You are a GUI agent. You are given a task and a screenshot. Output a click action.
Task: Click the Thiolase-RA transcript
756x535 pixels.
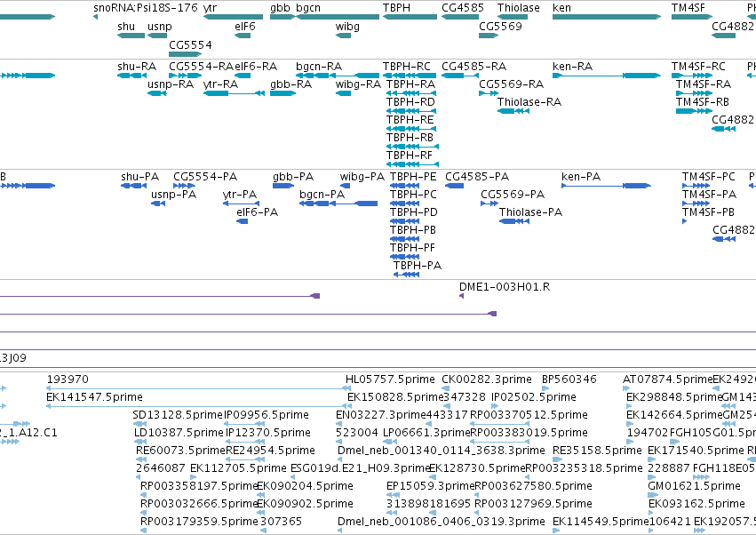coord(513,111)
